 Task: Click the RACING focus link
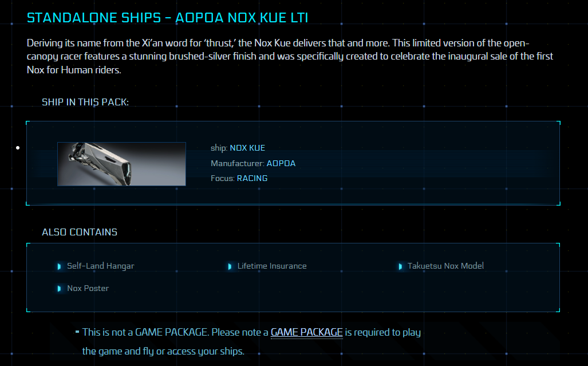pos(252,178)
